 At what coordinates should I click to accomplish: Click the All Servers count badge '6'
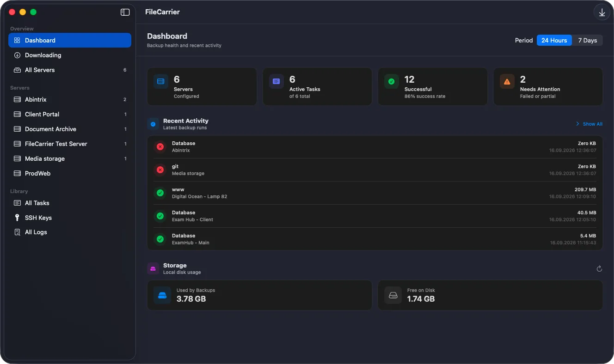pyautogui.click(x=125, y=70)
